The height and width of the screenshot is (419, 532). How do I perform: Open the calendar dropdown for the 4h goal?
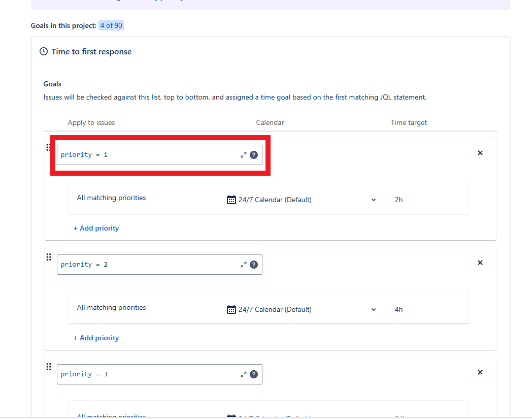pos(302,309)
